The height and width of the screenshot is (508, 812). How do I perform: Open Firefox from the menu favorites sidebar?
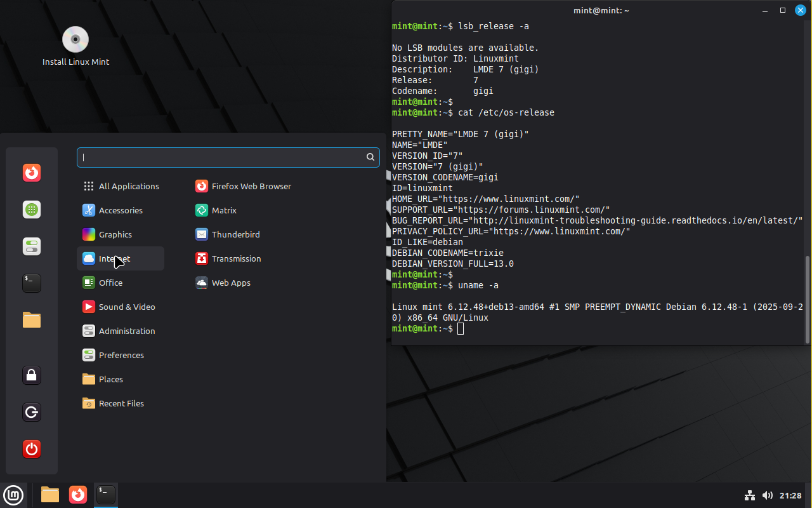pos(32,173)
